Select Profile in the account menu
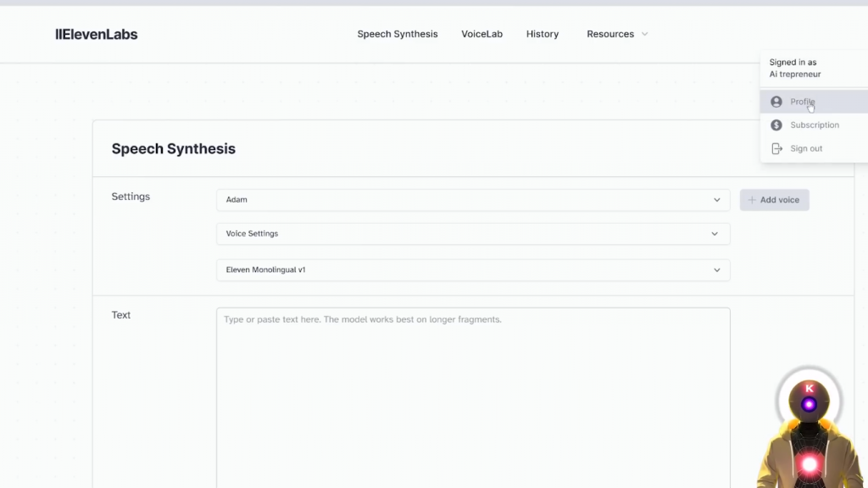This screenshot has width=868, height=488. click(814, 102)
